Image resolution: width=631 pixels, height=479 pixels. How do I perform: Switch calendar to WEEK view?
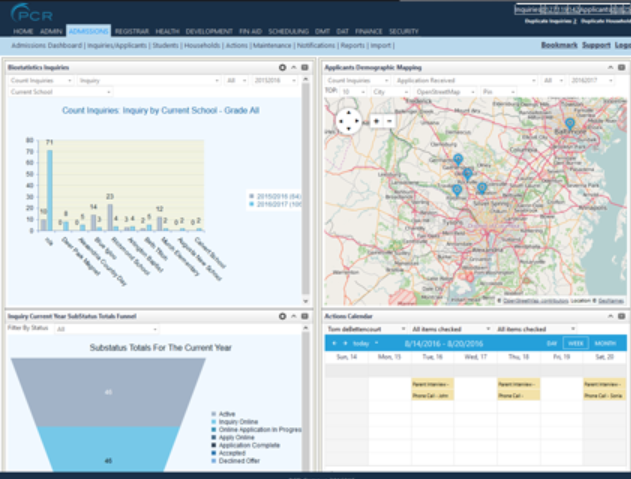(x=575, y=343)
